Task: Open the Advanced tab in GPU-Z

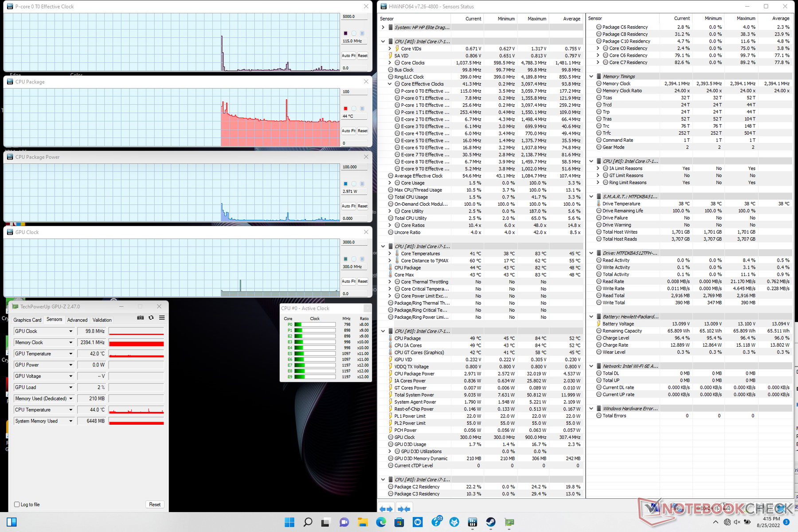Action: point(77,320)
